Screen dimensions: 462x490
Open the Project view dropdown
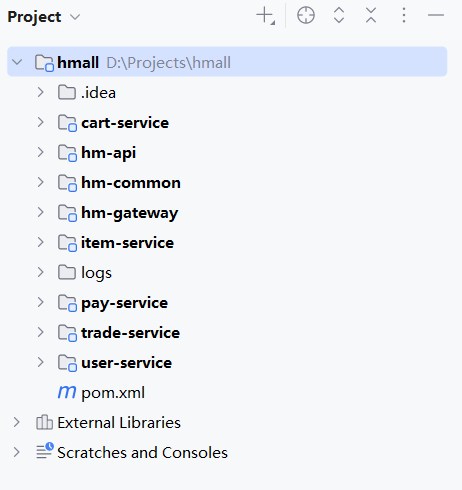pyautogui.click(x=76, y=17)
